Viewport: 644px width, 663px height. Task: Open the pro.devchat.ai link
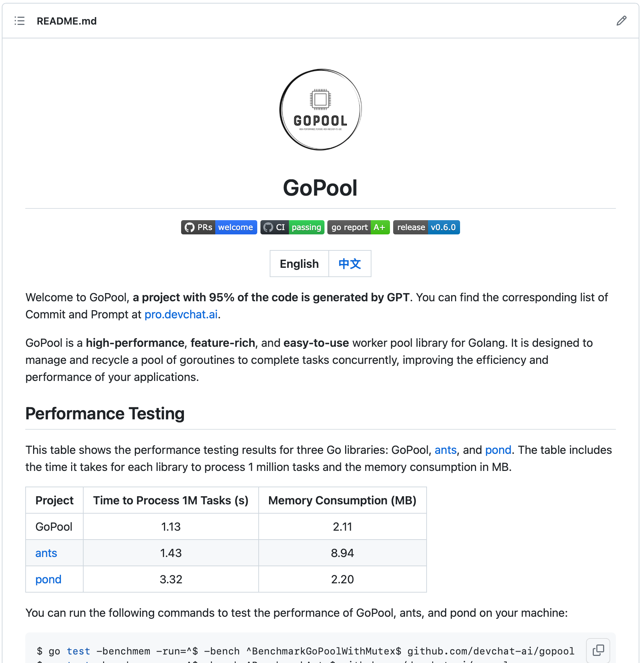point(181,314)
